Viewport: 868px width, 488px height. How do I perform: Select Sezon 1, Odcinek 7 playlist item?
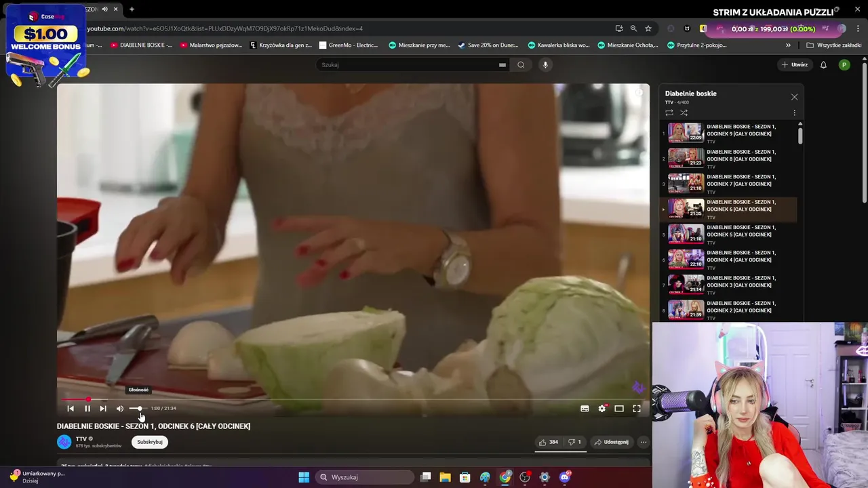729,182
